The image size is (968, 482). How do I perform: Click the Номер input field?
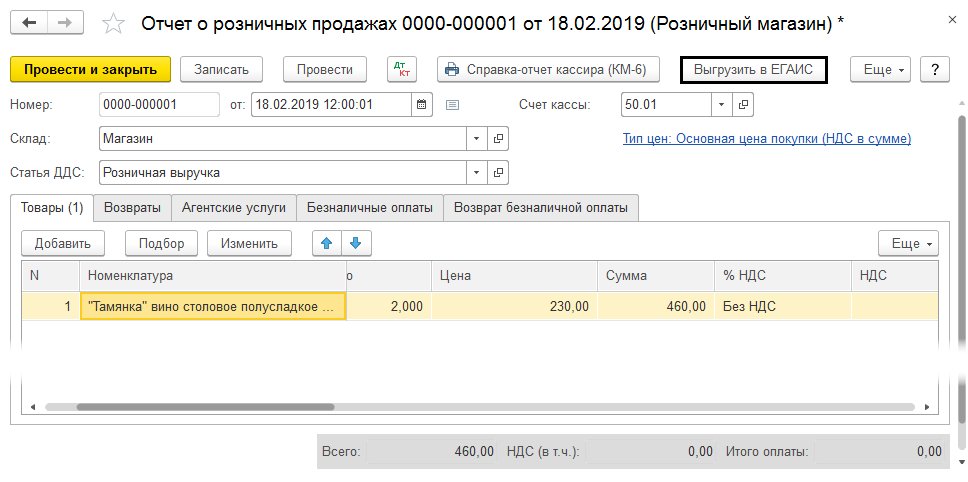pos(158,105)
